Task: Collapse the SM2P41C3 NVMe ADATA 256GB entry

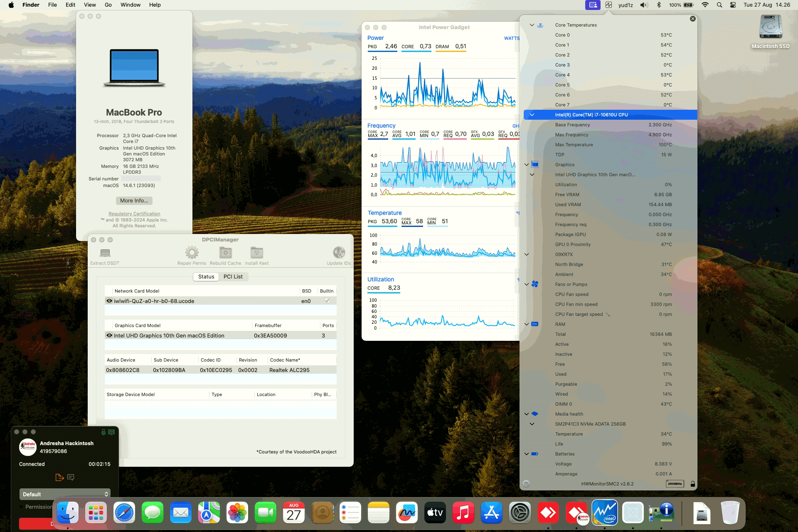Action: [x=532, y=424]
